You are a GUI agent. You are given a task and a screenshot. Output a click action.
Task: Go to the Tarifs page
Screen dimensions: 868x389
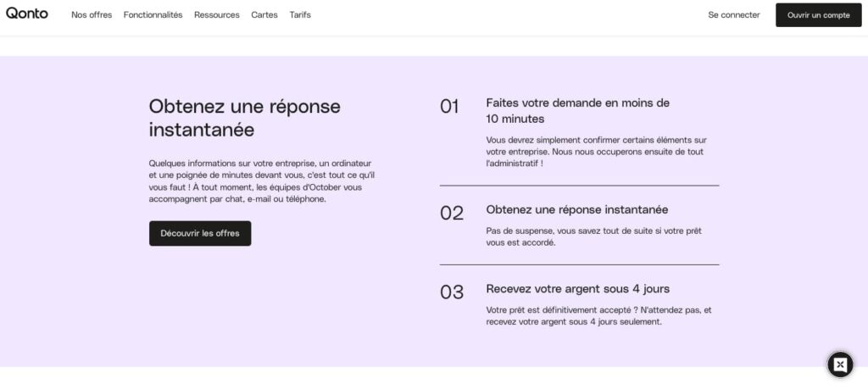coord(300,15)
